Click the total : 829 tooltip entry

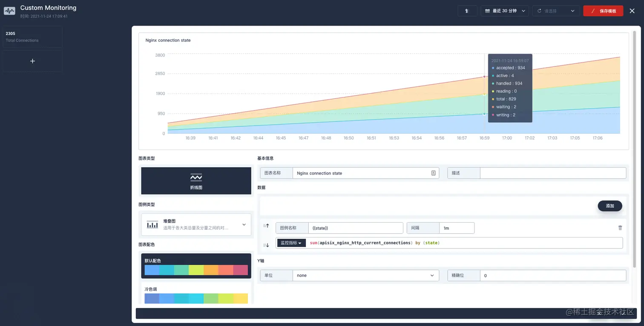tap(506, 99)
